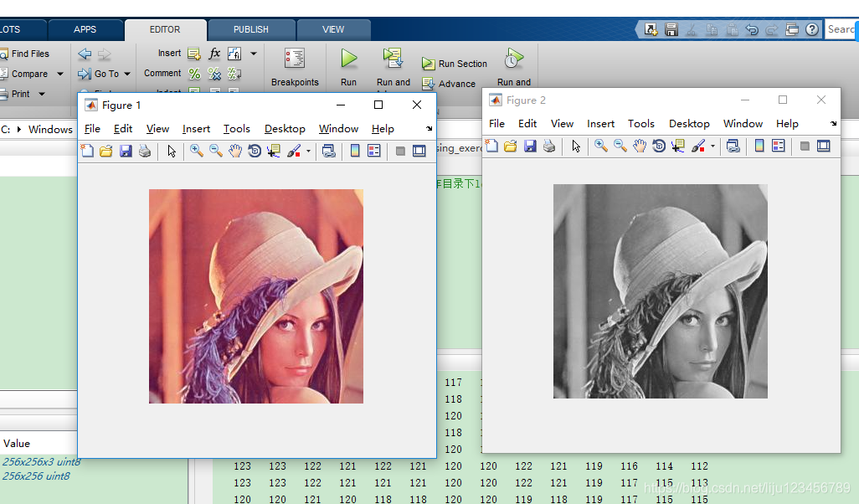Open Edit menu in Figure 1
This screenshot has width=859, height=504.
click(123, 129)
